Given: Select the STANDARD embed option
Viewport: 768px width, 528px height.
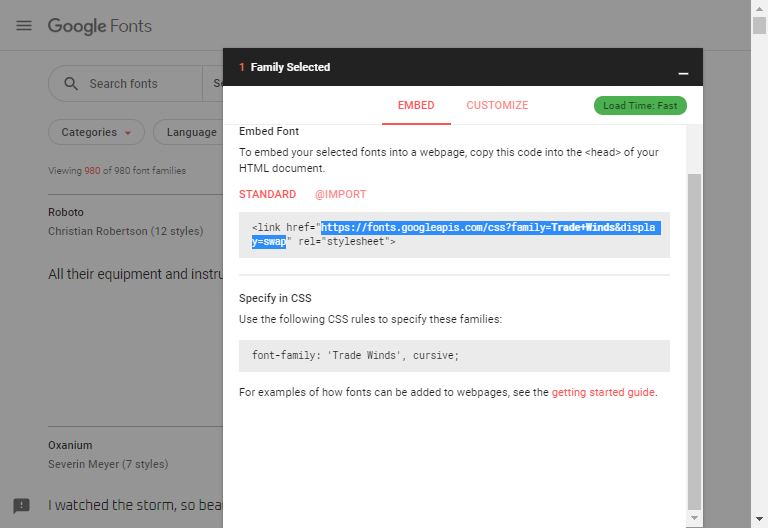Looking at the screenshot, I should (267, 194).
